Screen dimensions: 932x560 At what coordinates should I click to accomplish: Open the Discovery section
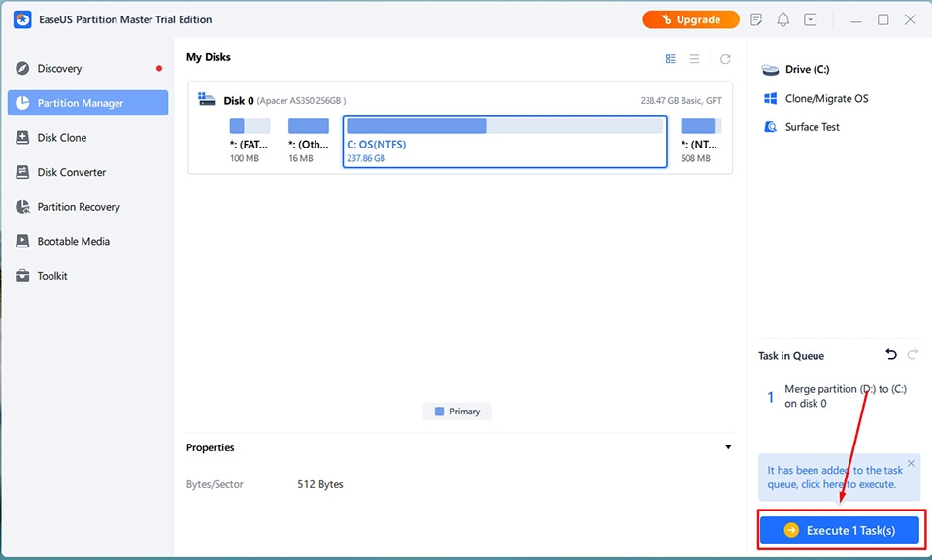pyautogui.click(x=88, y=68)
